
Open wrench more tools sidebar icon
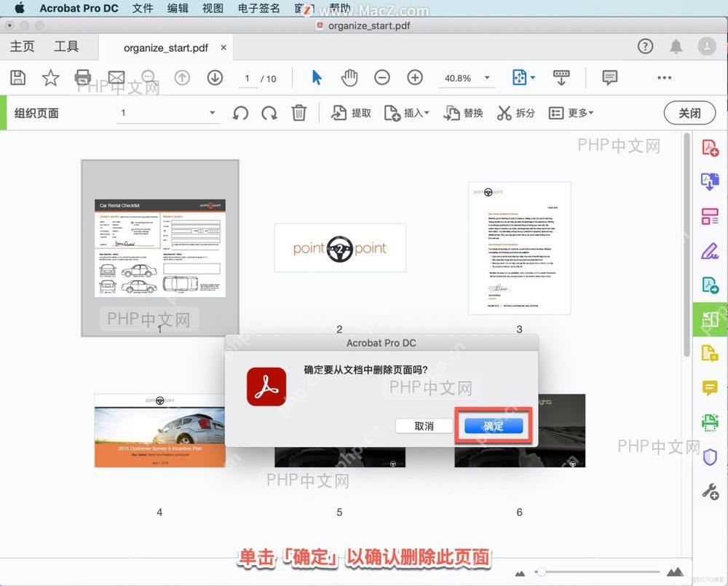click(710, 491)
